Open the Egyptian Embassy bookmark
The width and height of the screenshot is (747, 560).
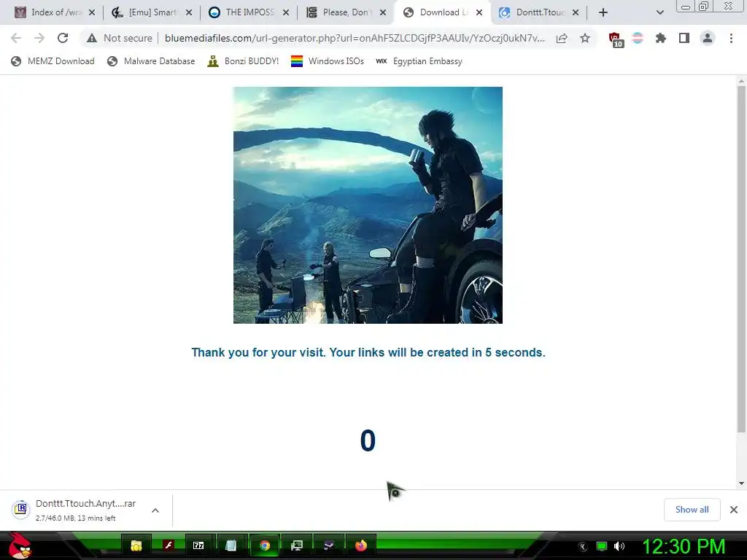pyautogui.click(x=419, y=61)
